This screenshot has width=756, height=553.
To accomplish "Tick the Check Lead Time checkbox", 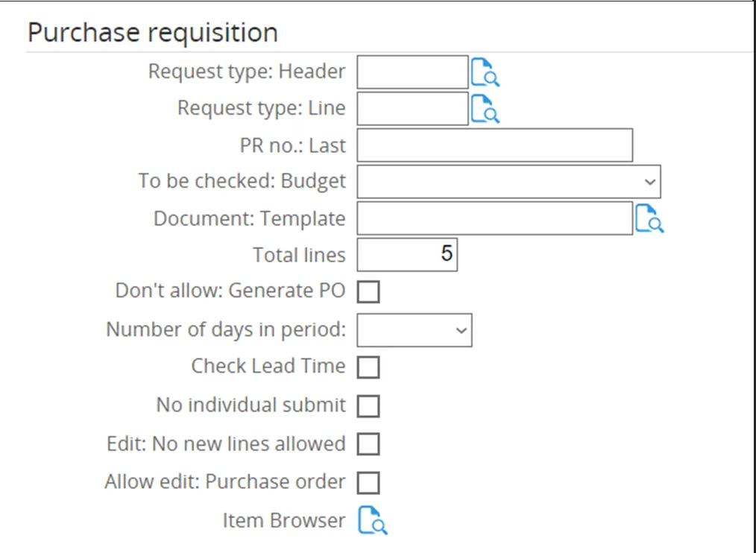I will point(368,367).
